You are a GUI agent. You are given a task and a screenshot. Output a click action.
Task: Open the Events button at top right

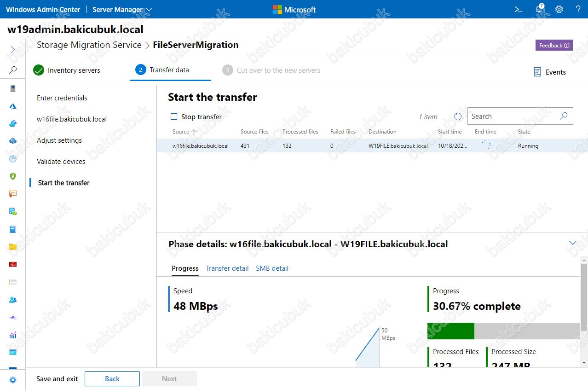[550, 72]
